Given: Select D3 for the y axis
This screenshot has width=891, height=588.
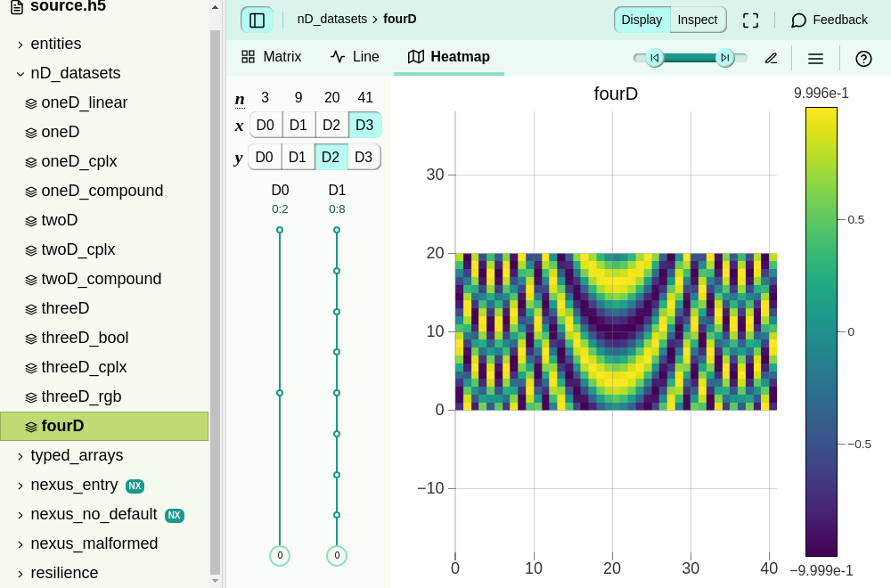Looking at the screenshot, I should click(x=364, y=157).
